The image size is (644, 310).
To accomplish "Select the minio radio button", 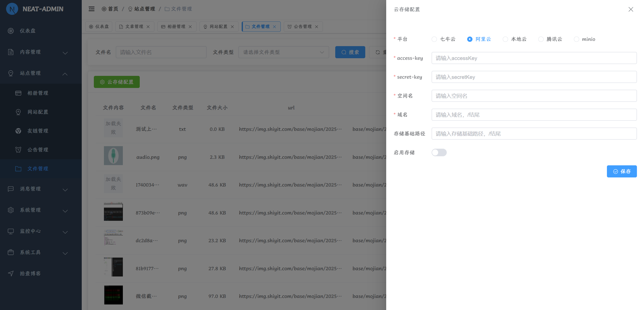I will pyautogui.click(x=576, y=39).
